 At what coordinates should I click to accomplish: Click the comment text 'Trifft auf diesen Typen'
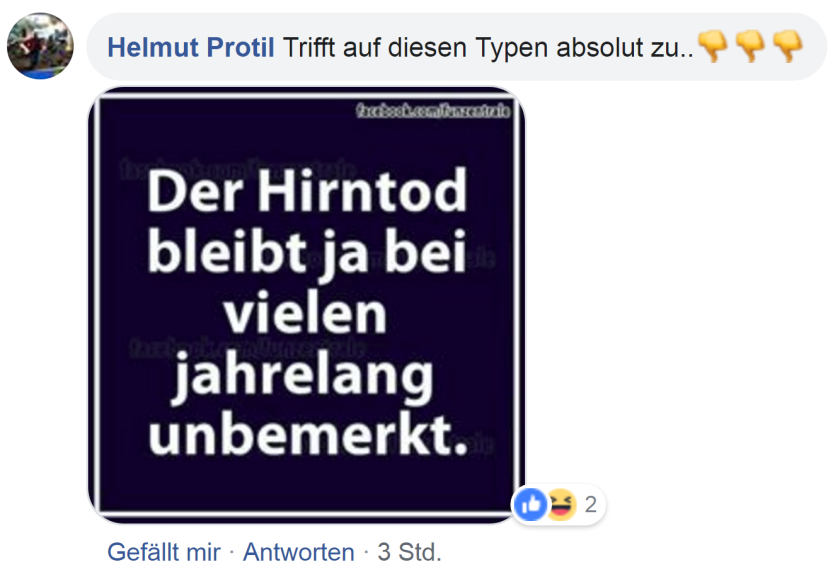click(416, 48)
